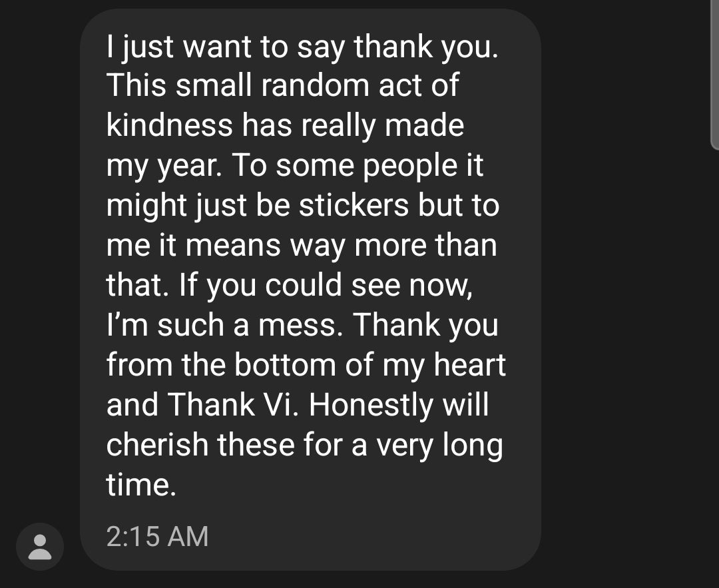Click the scrollbar at the right edge
The image size is (719, 588).
coord(714,73)
